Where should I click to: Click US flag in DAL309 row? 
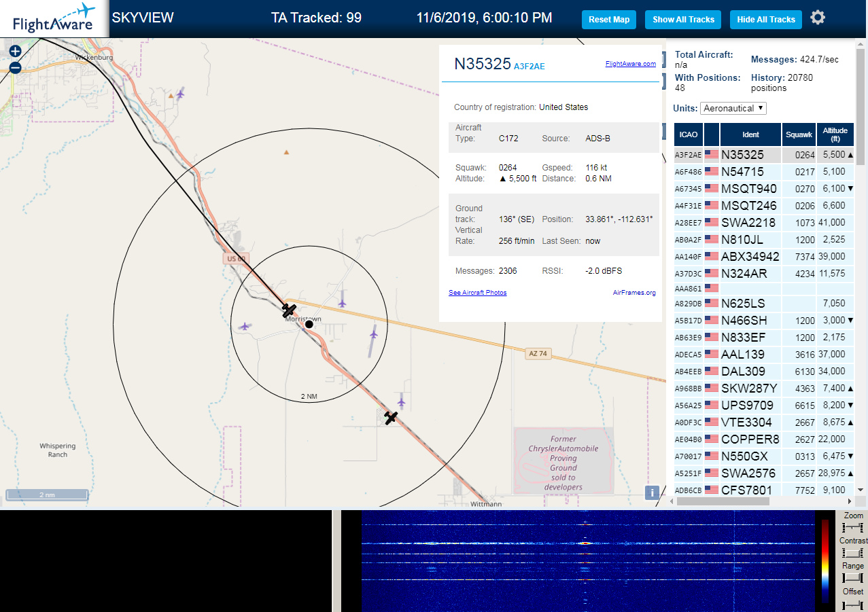(712, 372)
